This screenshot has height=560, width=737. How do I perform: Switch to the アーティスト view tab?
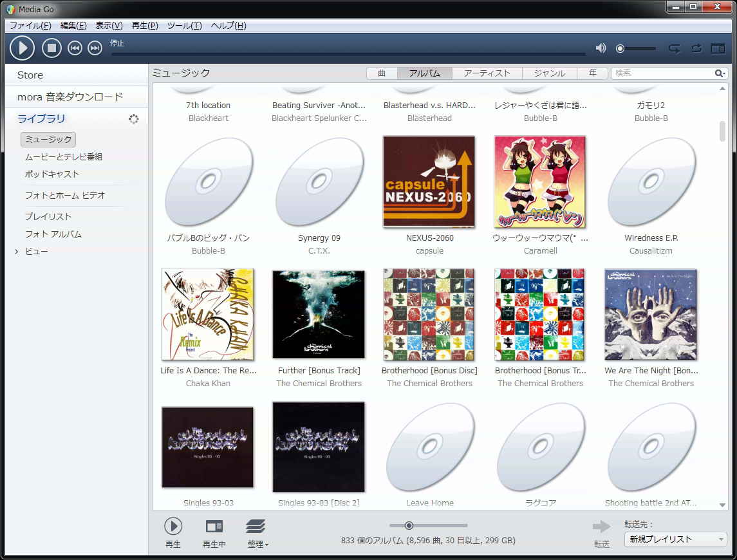point(487,73)
